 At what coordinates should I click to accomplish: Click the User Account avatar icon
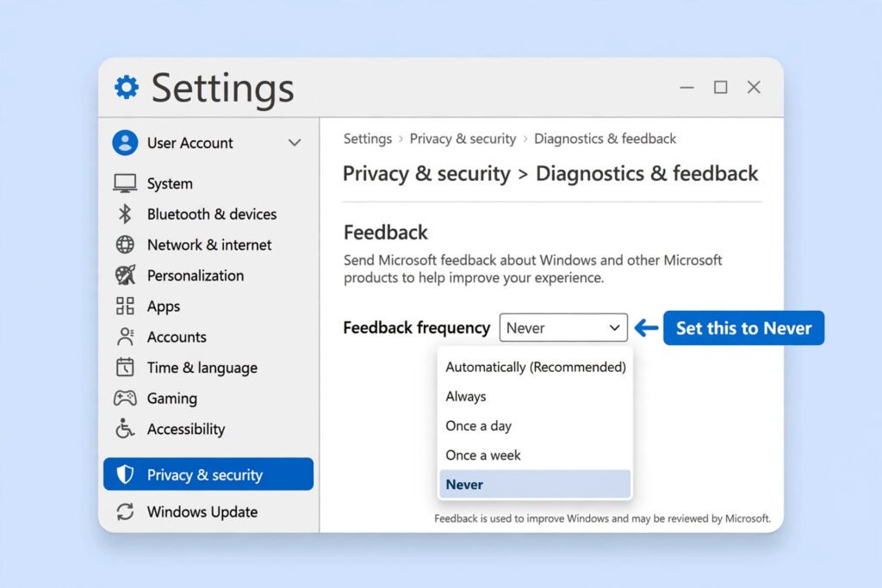click(125, 143)
